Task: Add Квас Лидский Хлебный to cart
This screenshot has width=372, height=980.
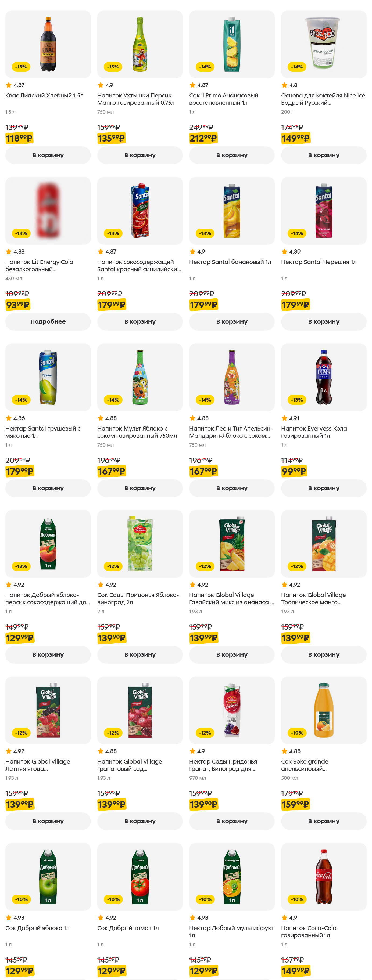Action: coord(48,155)
